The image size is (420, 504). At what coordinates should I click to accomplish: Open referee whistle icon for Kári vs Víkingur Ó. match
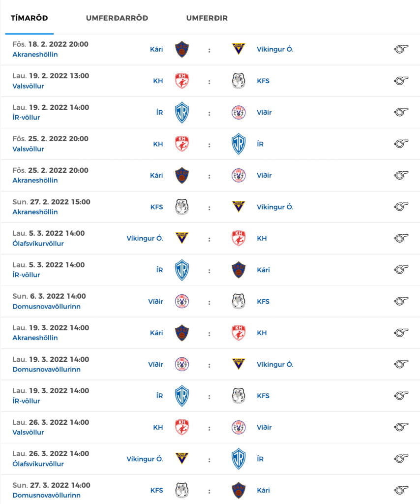coord(401,49)
